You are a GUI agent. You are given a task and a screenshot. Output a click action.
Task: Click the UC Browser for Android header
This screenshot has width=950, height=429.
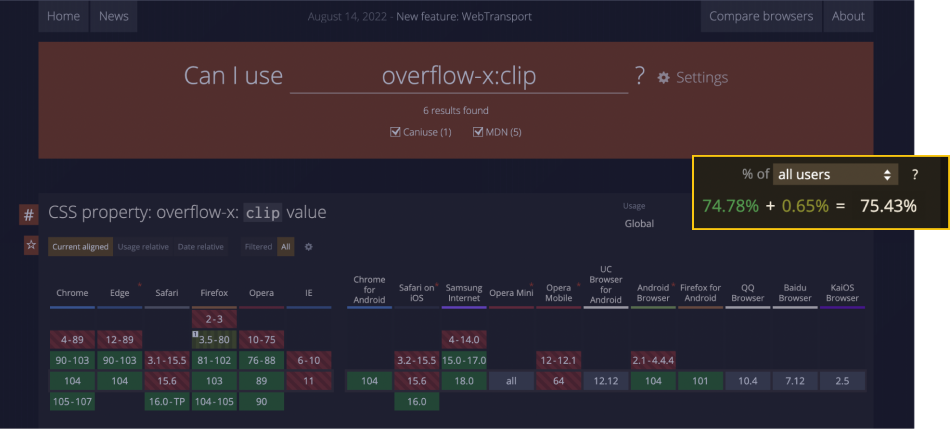[606, 284]
